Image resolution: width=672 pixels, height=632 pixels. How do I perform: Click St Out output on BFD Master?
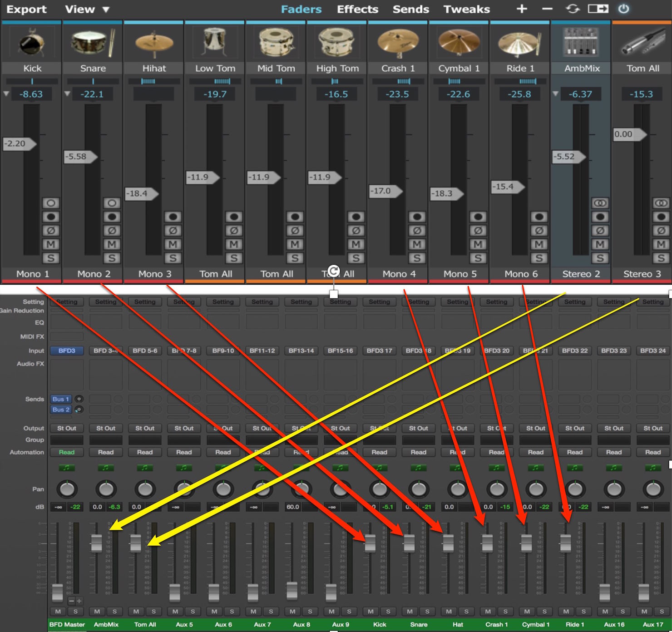67,428
